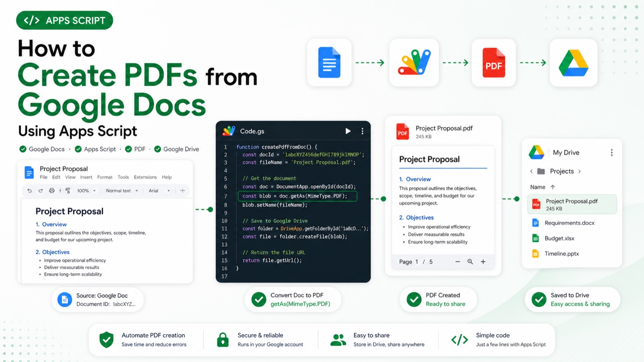644x362 pixels.
Task: Click the check icon on PDF Created badge
Action: (x=414, y=299)
